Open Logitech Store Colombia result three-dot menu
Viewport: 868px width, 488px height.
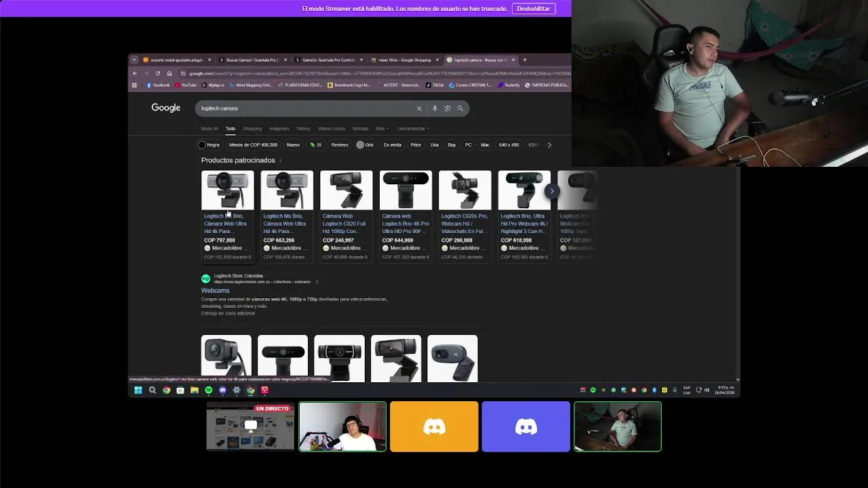point(317,282)
